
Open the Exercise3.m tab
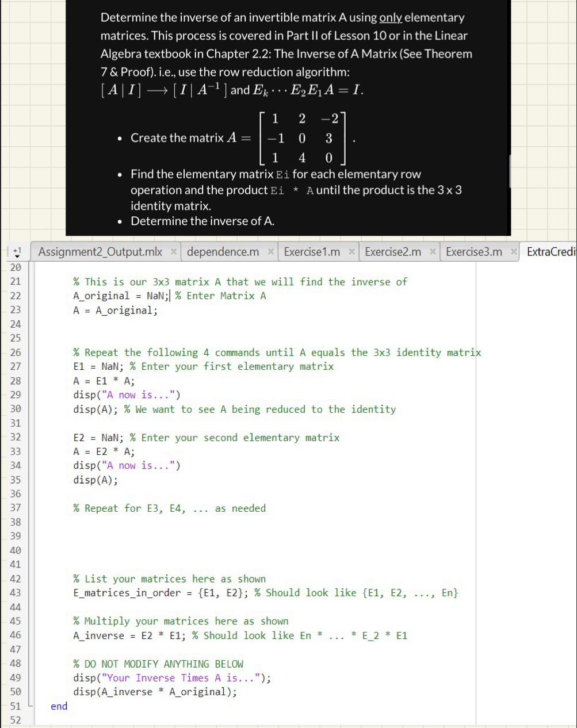click(x=475, y=251)
